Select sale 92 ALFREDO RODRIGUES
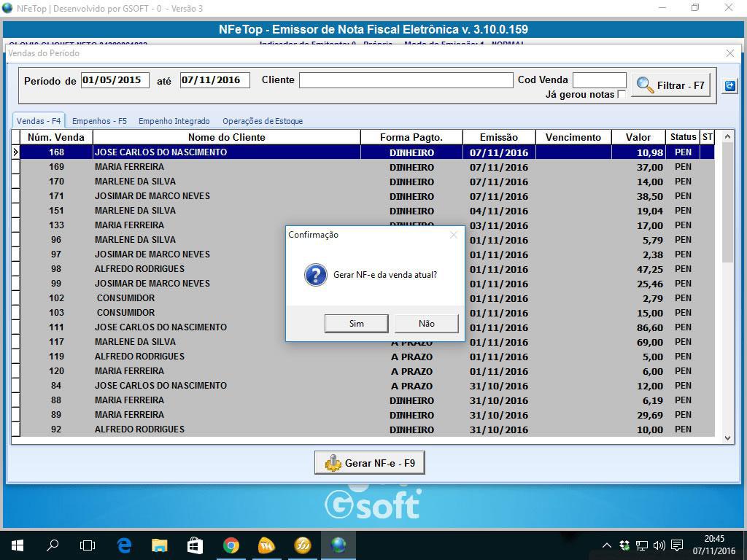This screenshot has width=747, height=560. pos(367,429)
